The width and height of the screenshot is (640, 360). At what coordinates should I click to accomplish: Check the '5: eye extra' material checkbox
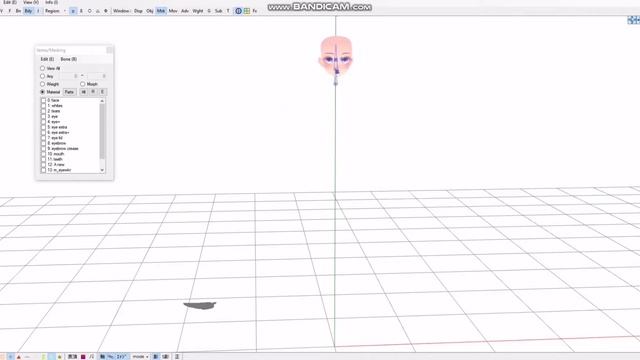click(43, 127)
